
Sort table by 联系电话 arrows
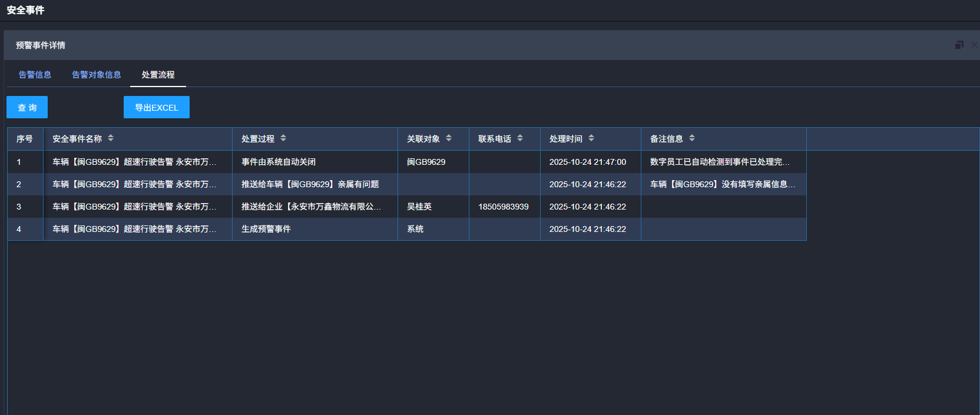(x=520, y=138)
